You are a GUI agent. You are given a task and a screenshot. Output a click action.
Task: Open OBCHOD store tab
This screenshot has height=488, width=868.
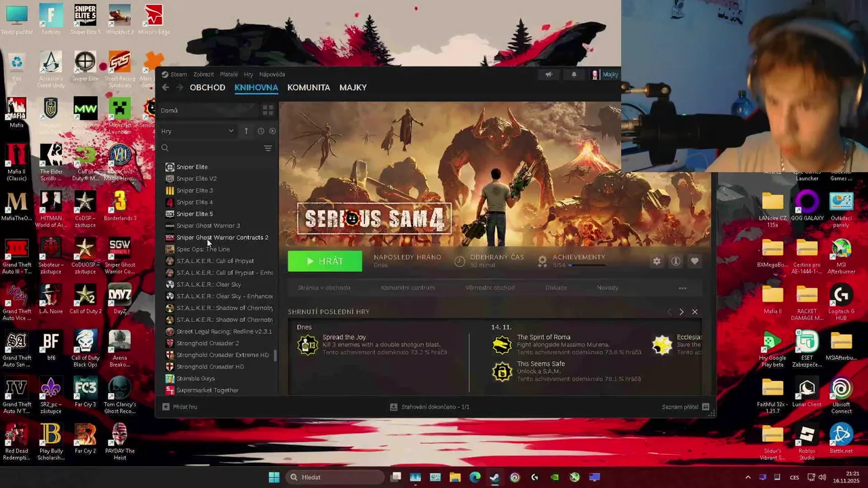pyautogui.click(x=208, y=87)
